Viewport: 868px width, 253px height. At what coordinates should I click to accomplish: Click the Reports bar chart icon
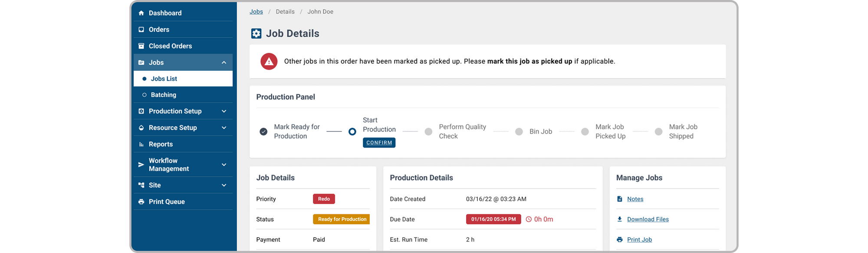click(x=141, y=145)
